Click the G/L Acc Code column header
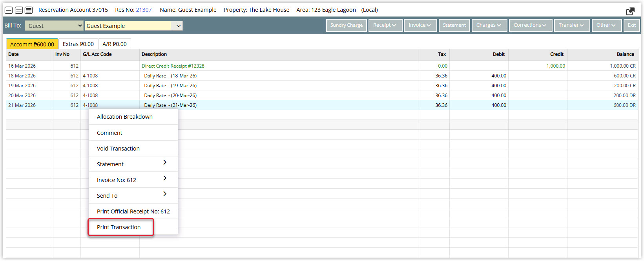The image size is (644, 261). coord(110,54)
